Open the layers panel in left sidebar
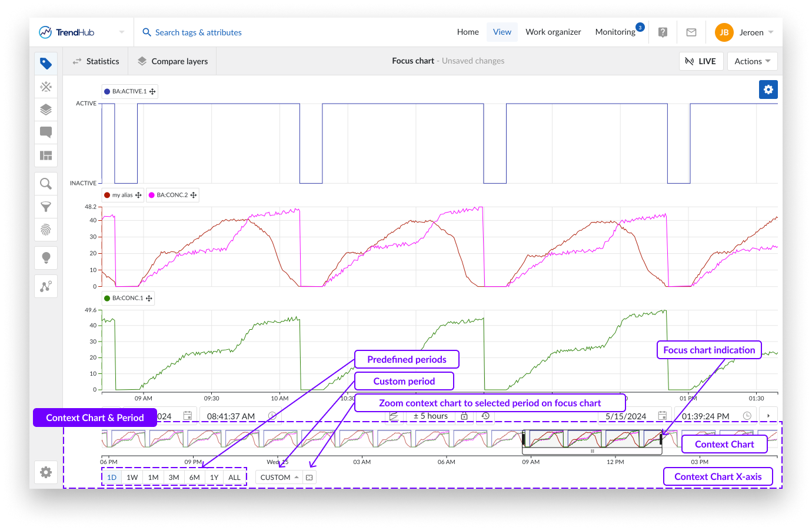This screenshot has height=530, width=812. pyautogui.click(x=46, y=110)
